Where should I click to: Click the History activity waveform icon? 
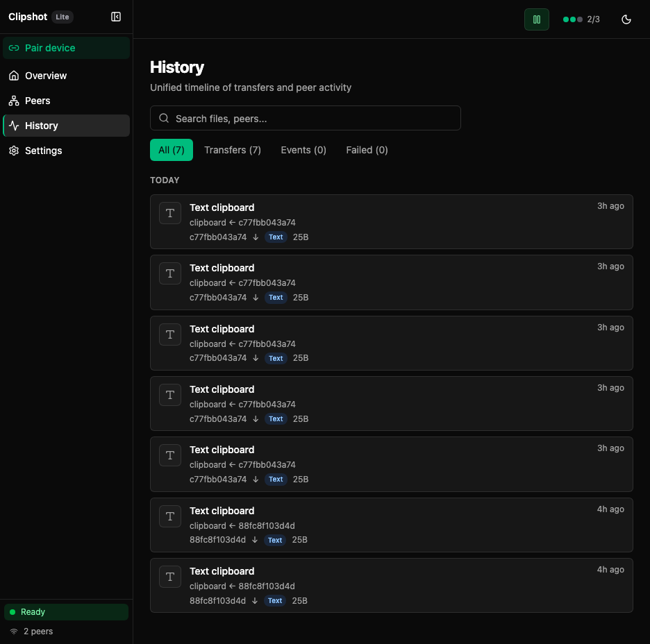14,126
